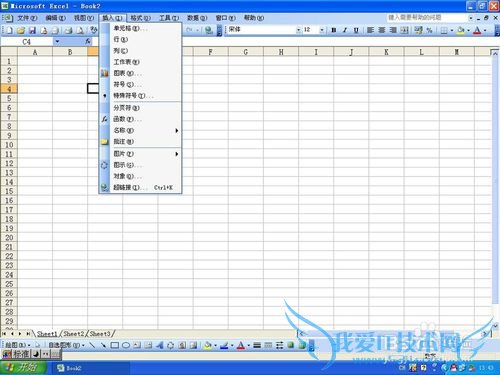Viewport: 500px width, 375px height.
Task: Click the Dash Style icon on drawing toolbar
Action: coord(268,345)
